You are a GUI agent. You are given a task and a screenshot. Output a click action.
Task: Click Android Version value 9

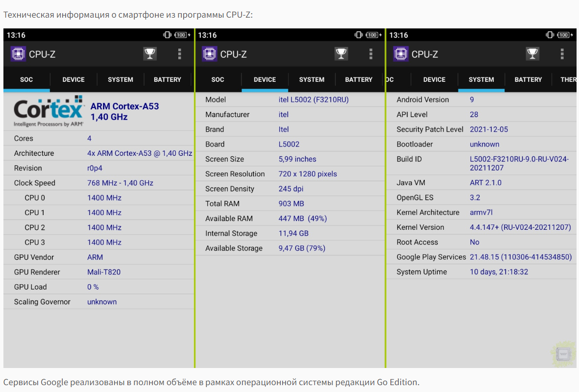pyautogui.click(x=472, y=100)
